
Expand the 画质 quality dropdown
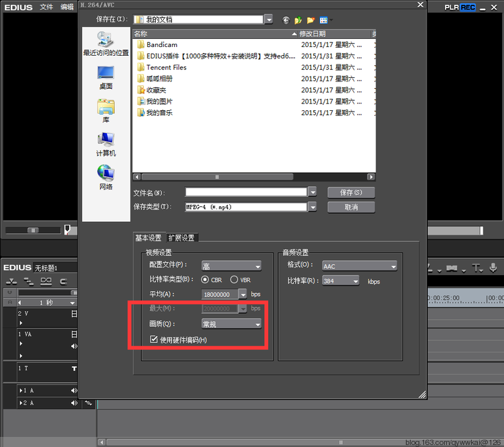pos(231,324)
